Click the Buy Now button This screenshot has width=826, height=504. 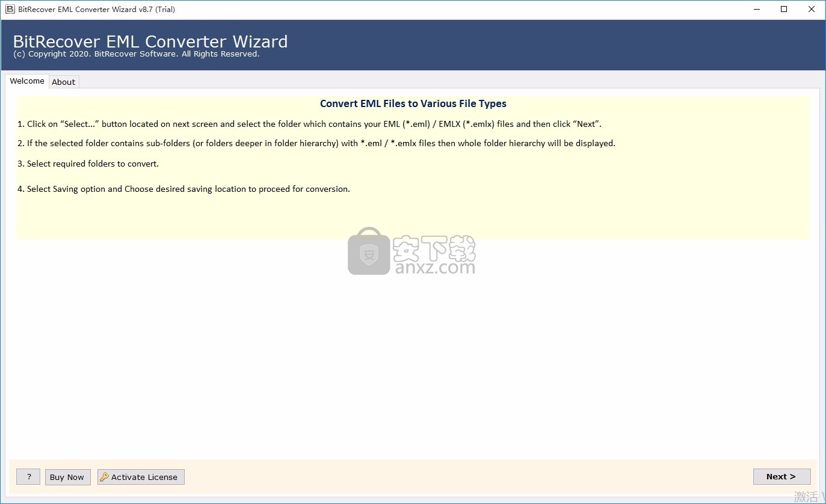coord(67,477)
